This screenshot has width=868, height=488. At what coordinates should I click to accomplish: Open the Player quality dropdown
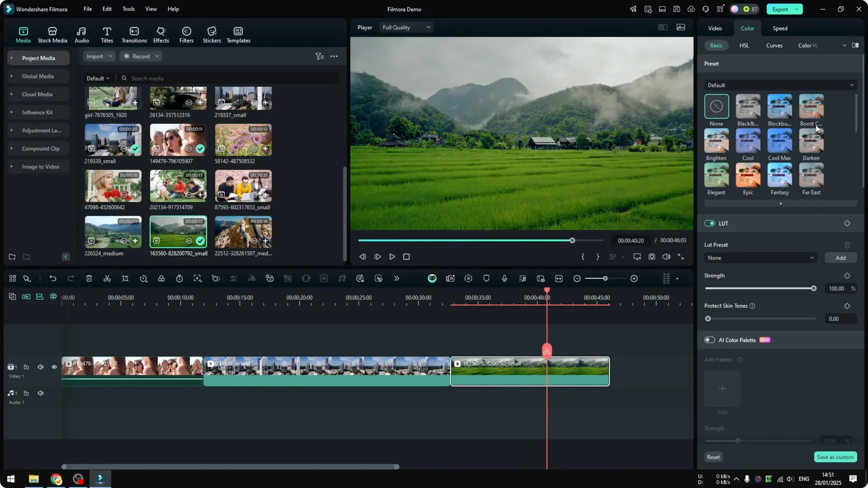406,27
